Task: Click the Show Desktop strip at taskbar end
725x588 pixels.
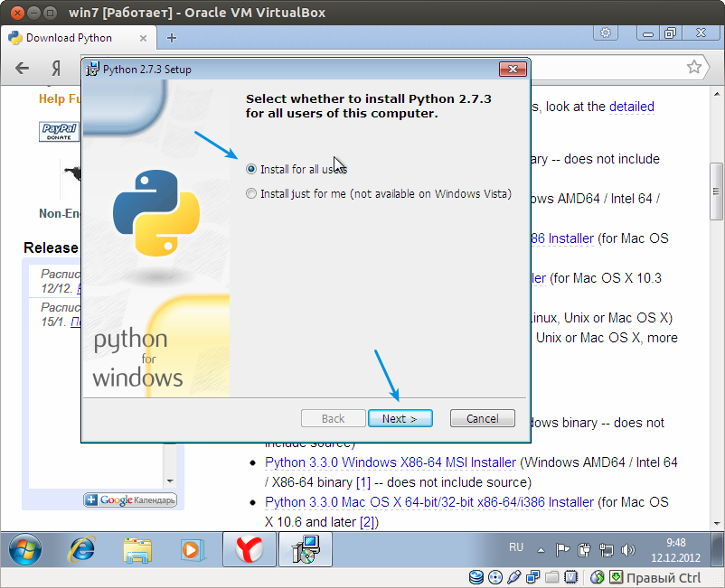Action: 718,549
